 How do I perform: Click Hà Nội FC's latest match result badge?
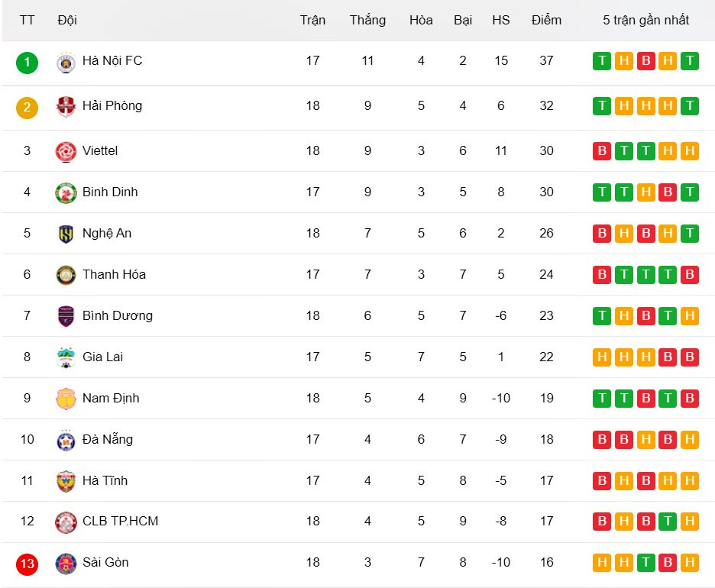click(690, 61)
